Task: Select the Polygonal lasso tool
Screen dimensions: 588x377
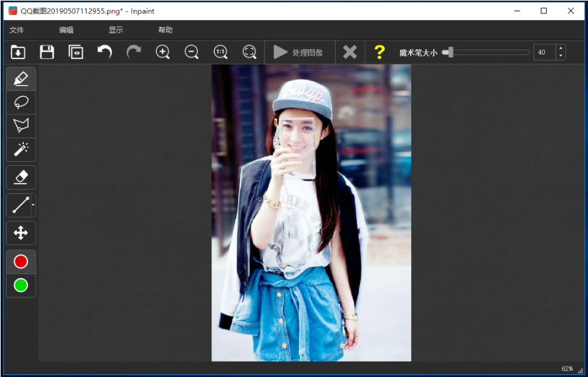Action: [x=21, y=125]
